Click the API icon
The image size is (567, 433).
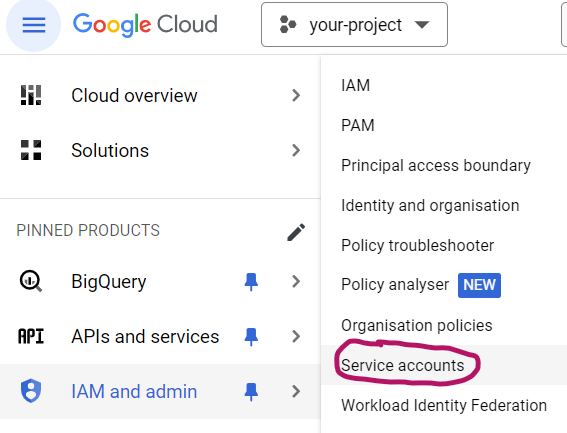(31, 336)
